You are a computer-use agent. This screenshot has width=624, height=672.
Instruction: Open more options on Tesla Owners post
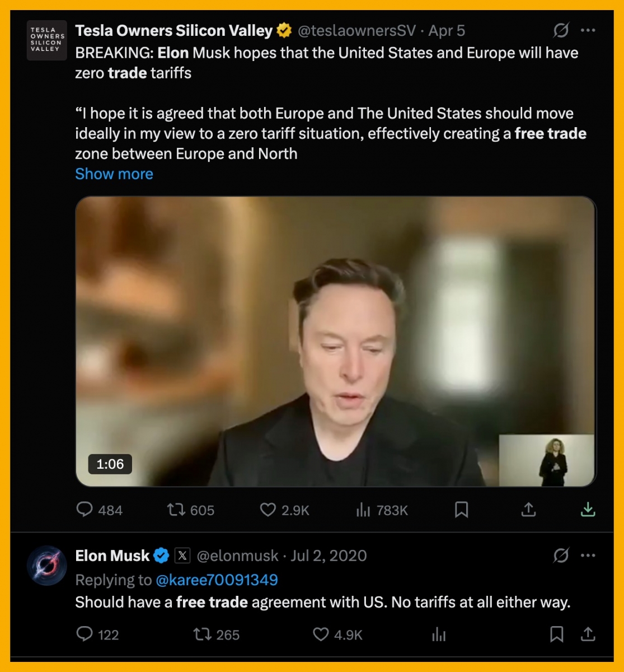tap(588, 30)
